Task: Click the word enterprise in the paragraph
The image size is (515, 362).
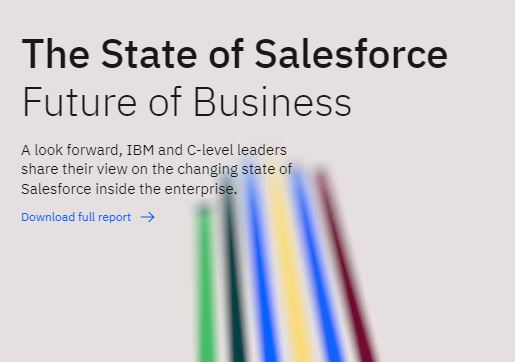Action: [x=199, y=189]
